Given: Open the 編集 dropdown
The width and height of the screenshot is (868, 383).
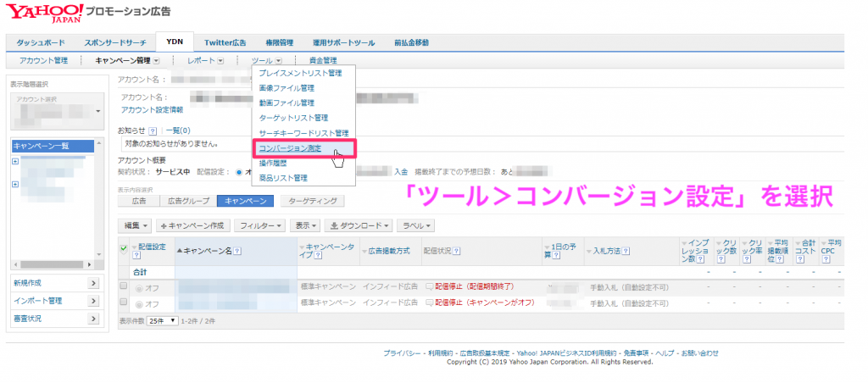Looking at the screenshot, I should click(136, 225).
